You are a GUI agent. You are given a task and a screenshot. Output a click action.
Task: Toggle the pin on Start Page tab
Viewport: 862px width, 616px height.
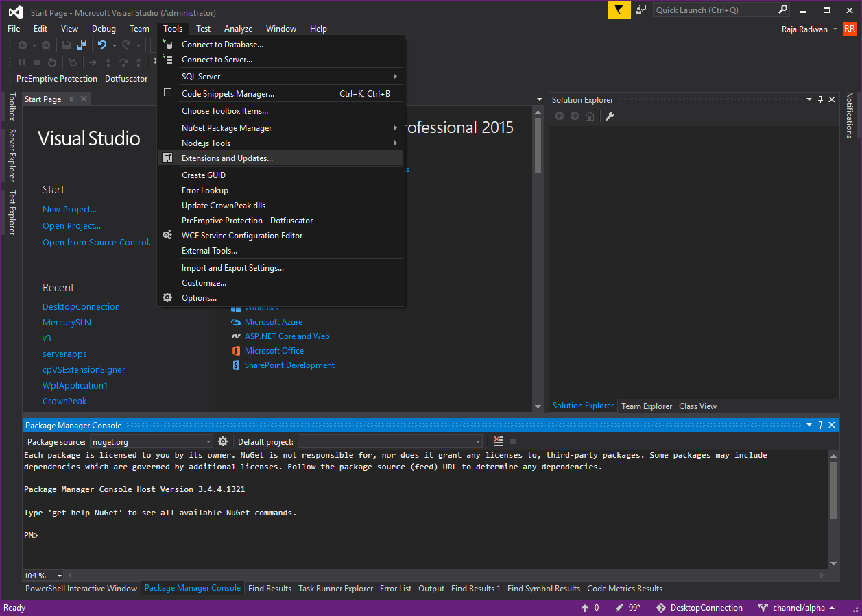71,99
